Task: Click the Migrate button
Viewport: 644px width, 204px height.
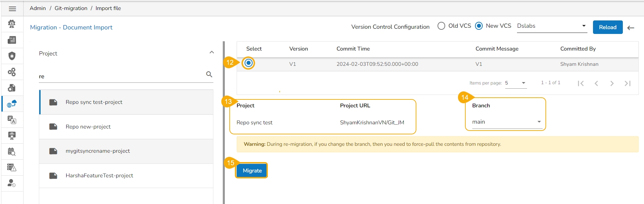Action: click(x=252, y=171)
